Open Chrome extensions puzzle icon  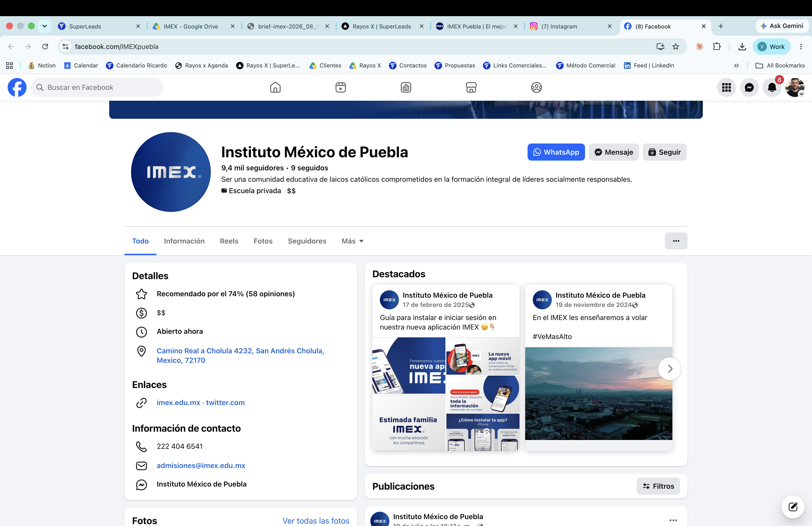pyautogui.click(x=717, y=46)
